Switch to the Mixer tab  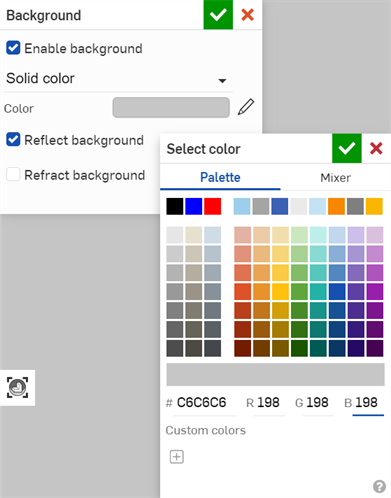click(x=336, y=178)
